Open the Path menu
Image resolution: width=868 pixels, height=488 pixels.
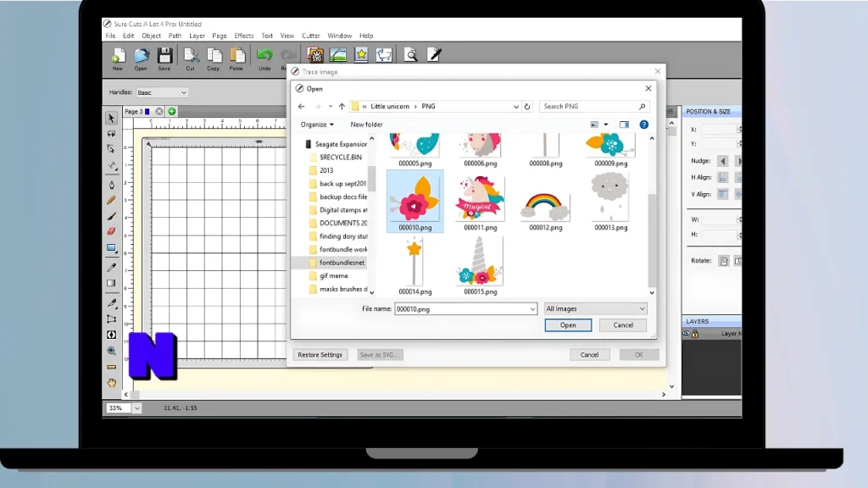(175, 36)
